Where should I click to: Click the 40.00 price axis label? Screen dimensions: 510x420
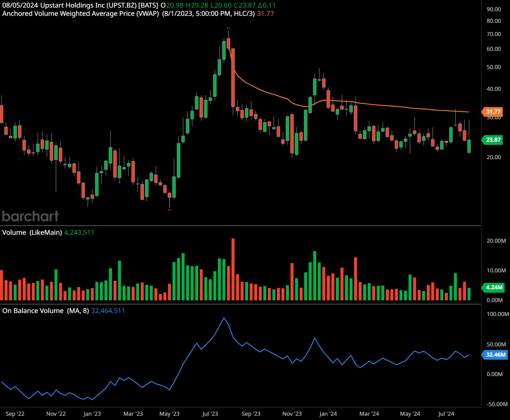494,89
